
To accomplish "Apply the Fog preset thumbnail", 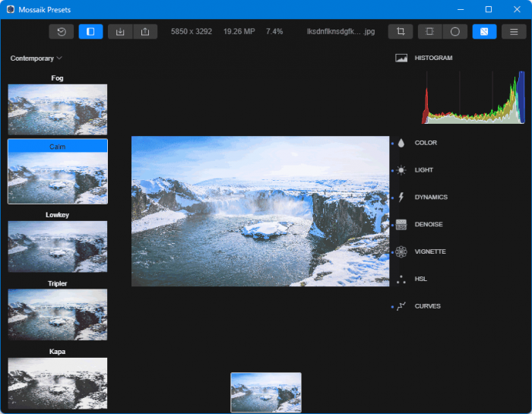I will pos(57,109).
